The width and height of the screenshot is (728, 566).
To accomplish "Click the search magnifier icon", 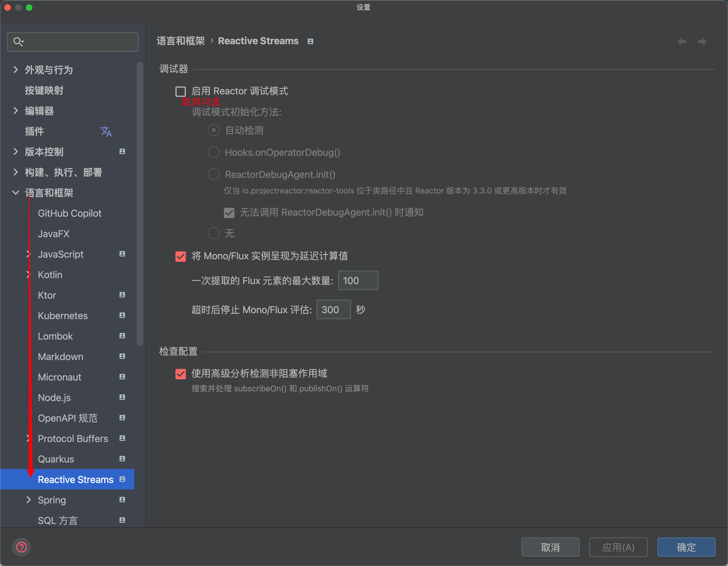I will coord(18,42).
